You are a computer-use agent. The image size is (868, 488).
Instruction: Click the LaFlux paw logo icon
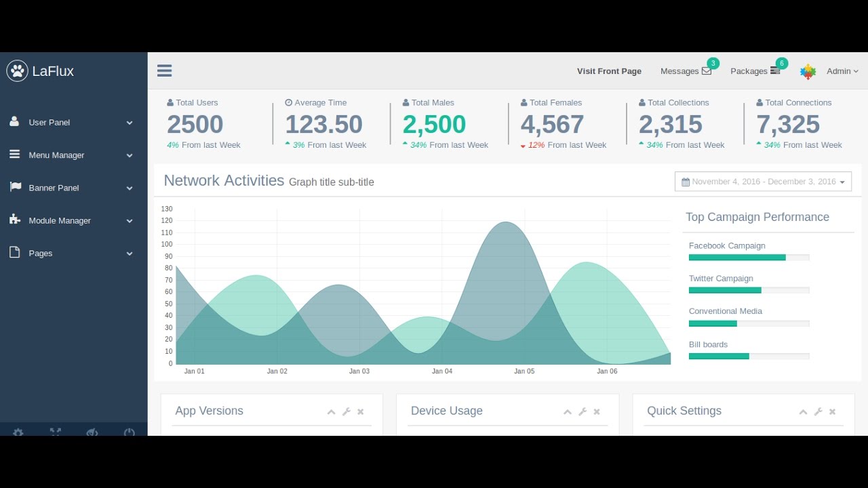(x=17, y=70)
